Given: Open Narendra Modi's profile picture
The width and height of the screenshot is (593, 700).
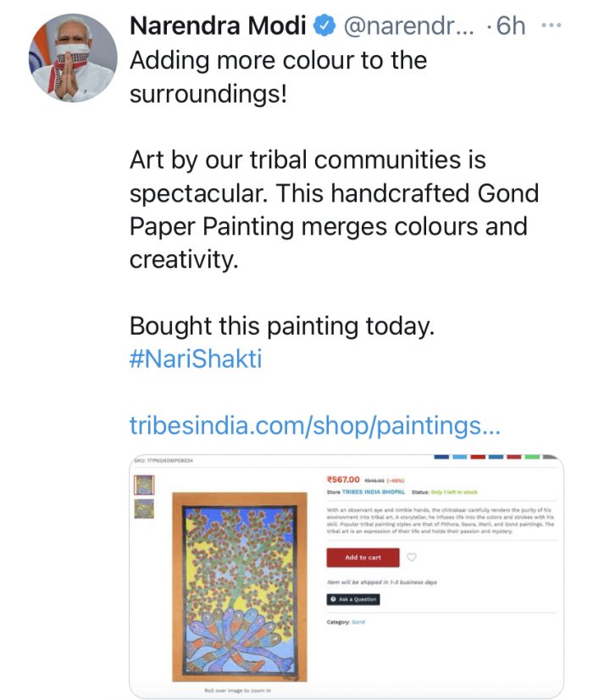Looking at the screenshot, I should (73, 59).
